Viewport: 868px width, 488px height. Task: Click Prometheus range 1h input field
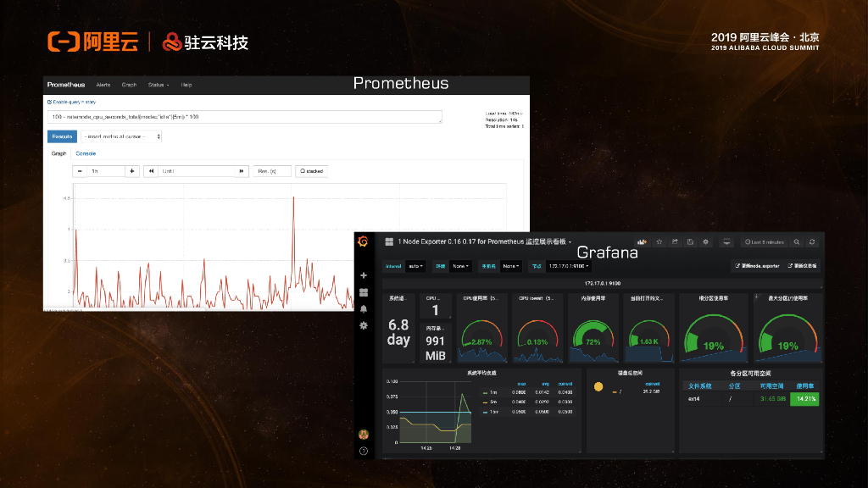pyautogui.click(x=106, y=171)
